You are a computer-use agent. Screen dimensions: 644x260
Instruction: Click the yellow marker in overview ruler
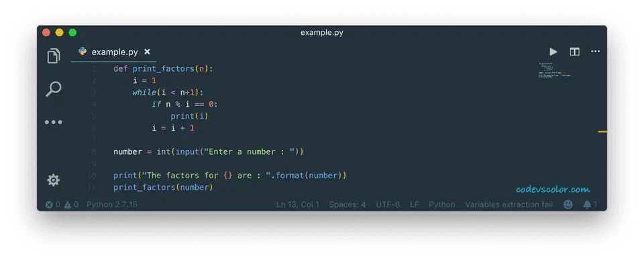602,131
